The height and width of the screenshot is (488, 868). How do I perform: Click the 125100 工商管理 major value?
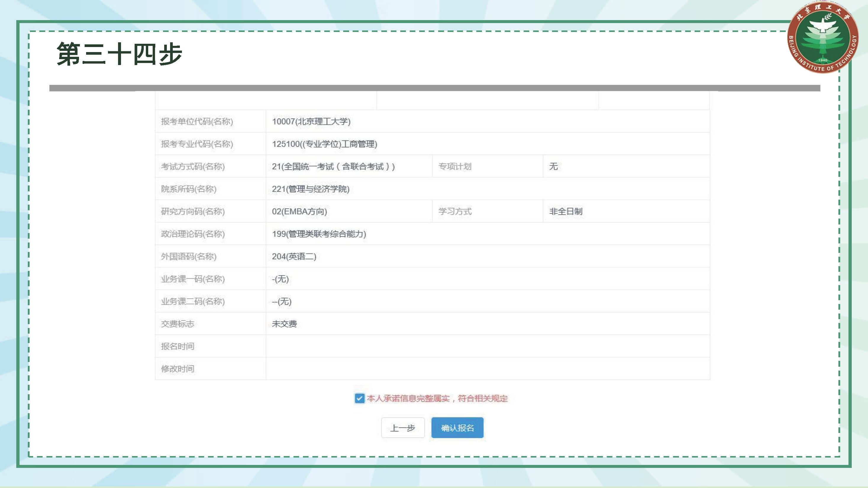pos(325,144)
